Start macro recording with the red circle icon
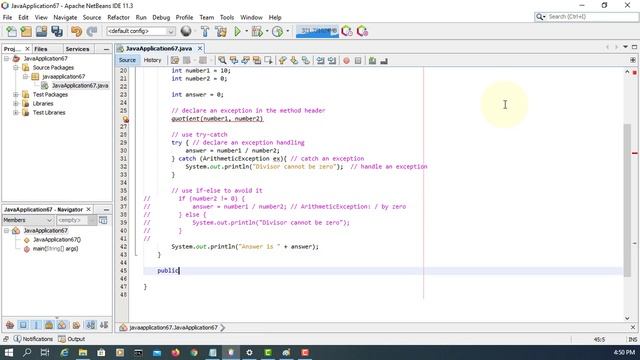Viewport: 640px width, 360px height. [x=347, y=60]
